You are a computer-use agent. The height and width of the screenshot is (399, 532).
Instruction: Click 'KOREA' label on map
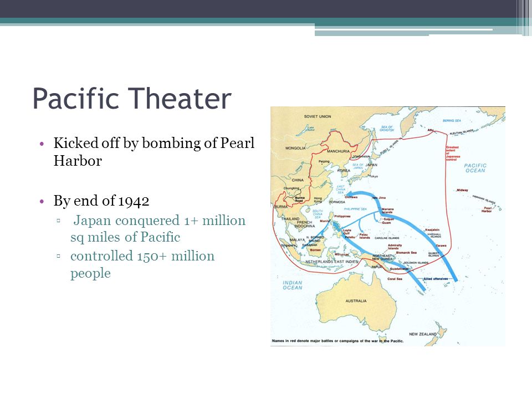pos(344,171)
